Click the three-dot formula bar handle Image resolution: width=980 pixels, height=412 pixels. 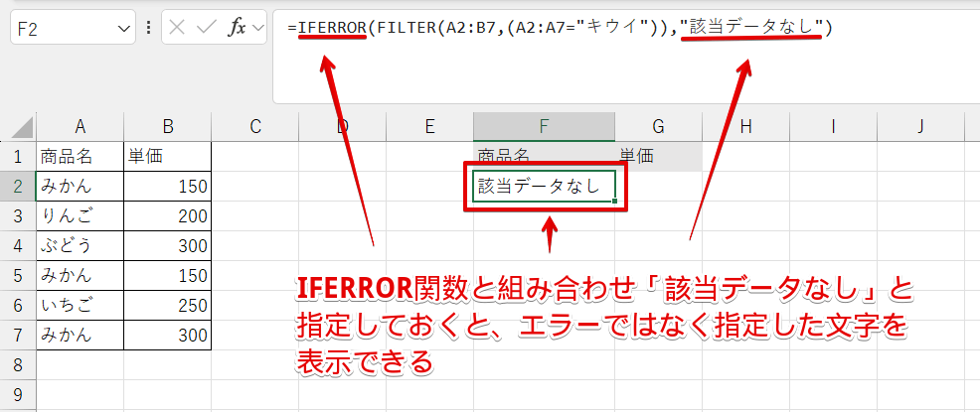(149, 28)
